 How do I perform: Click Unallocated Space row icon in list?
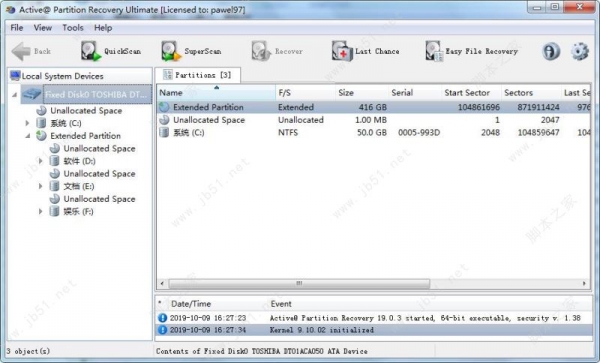(x=164, y=120)
